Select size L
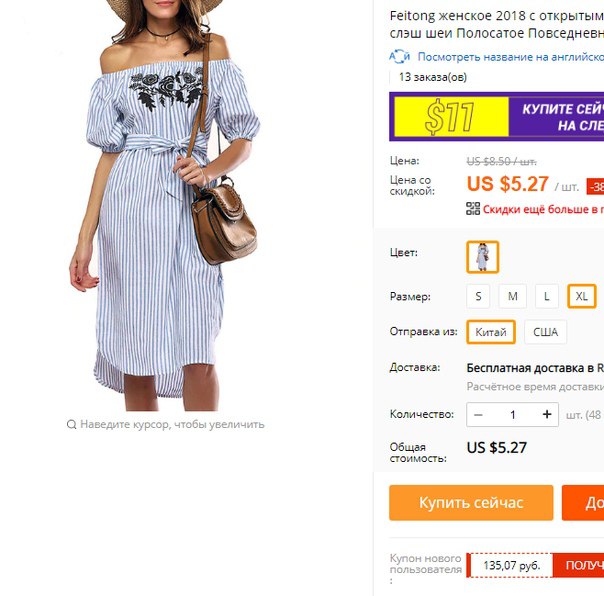The image size is (604, 596). click(547, 296)
